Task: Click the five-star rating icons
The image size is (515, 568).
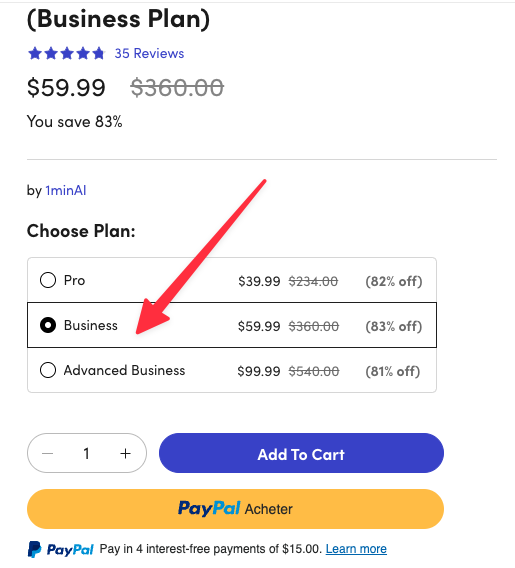Action: coord(66,54)
